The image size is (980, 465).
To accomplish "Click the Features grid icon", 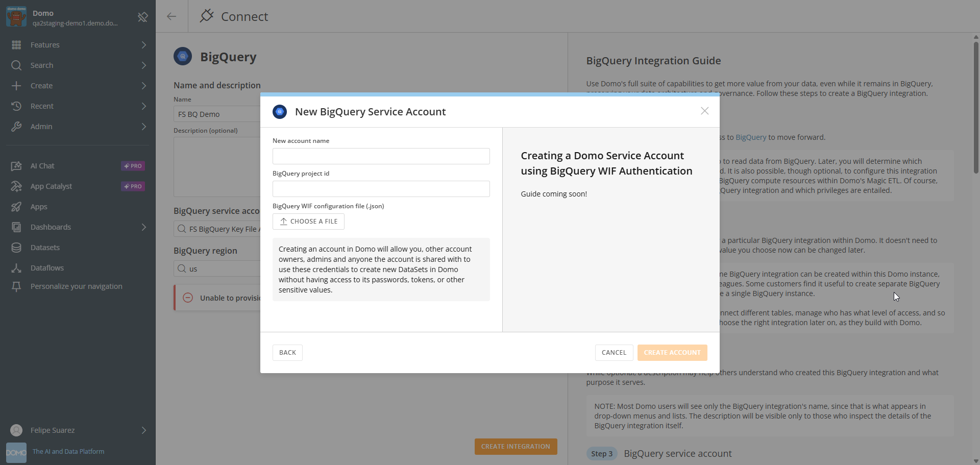I will (16, 45).
